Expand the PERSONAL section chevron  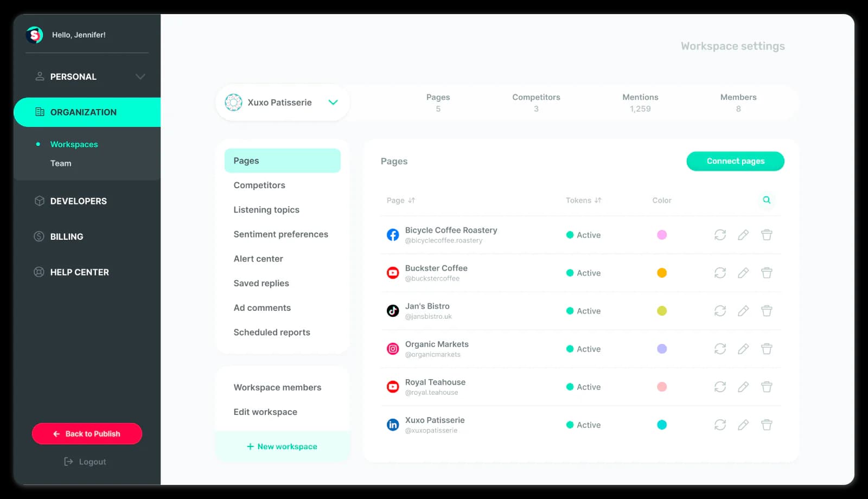141,77
